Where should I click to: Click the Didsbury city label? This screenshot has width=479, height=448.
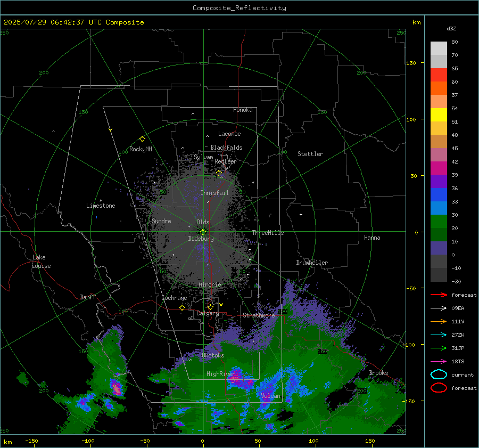tap(201, 239)
